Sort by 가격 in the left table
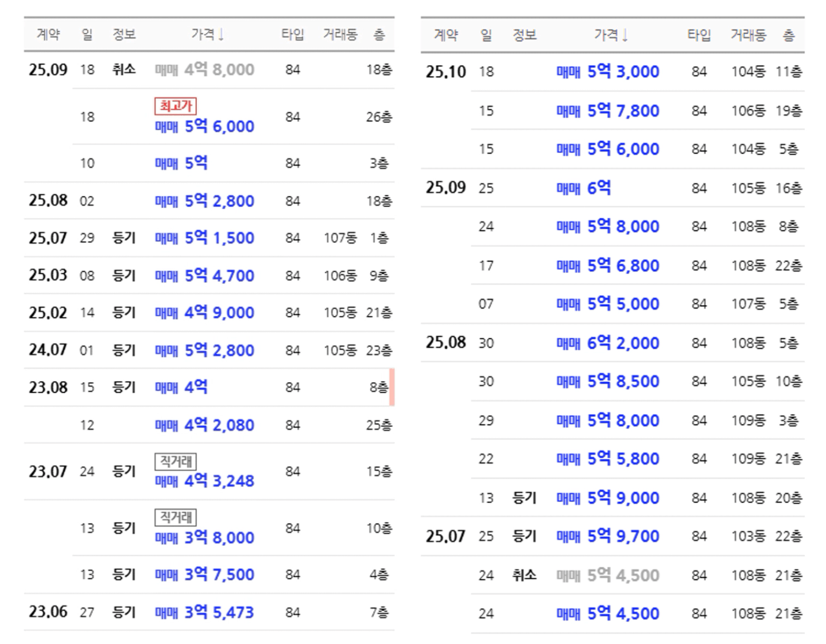This screenshot has height=644, width=826. [x=207, y=34]
